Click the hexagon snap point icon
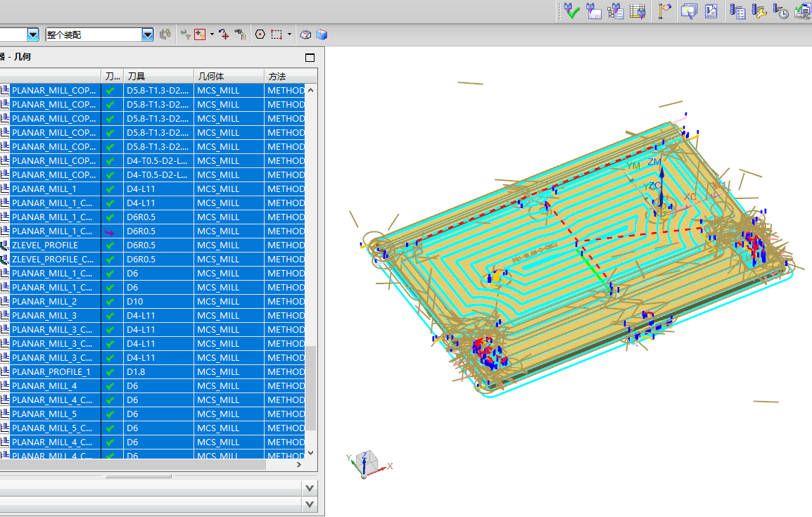This screenshot has width=812, height=517. [260, 34]
